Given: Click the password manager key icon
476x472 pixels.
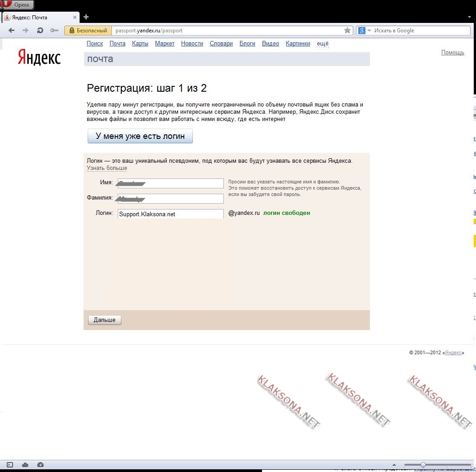Looking at the screenshot, I should coord(54,31).
